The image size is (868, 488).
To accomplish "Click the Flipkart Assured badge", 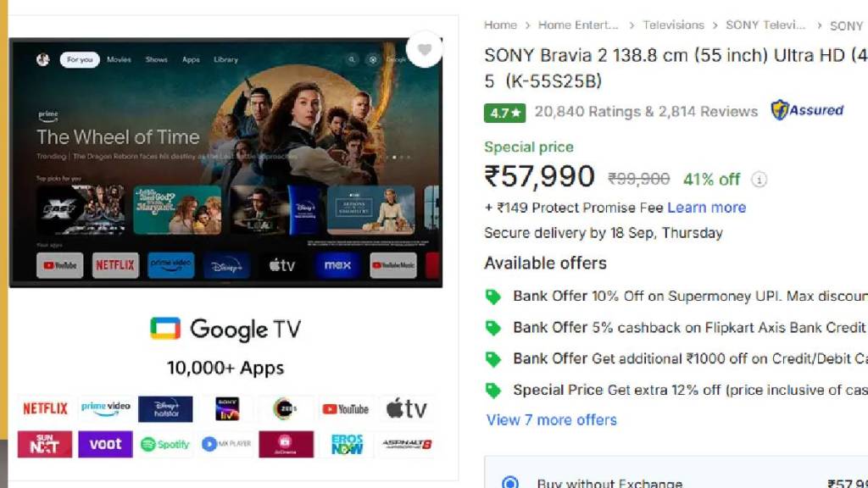I will pyautogui.click(x=807, y=110).
